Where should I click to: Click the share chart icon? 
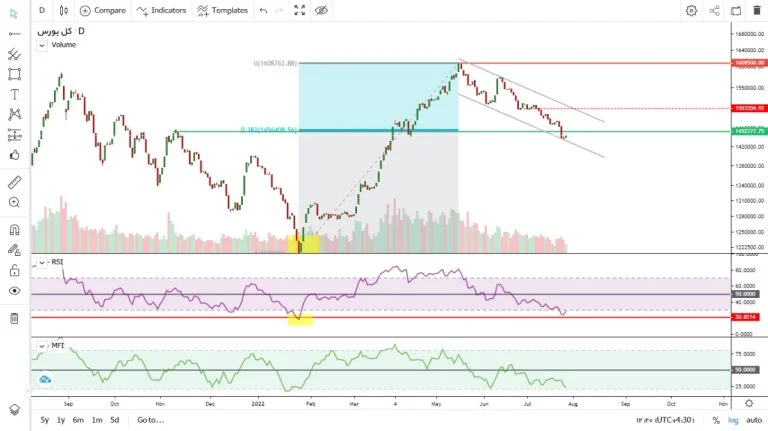pyautogui.click(x=715, y=10)
